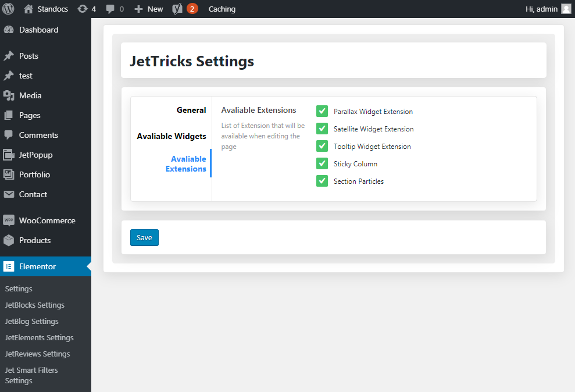Click the JetPopup icon
This screenshot has height=392, width=575.
point(9,155)
